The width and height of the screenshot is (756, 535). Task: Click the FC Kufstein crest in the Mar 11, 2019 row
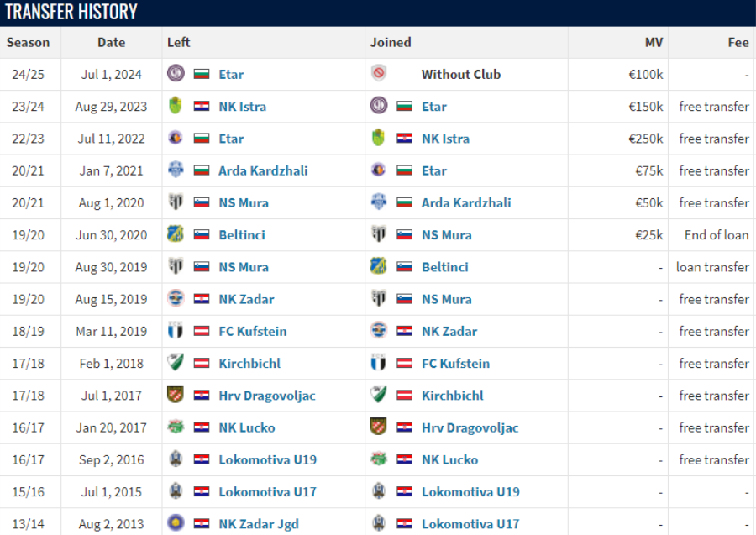[176, 331]
